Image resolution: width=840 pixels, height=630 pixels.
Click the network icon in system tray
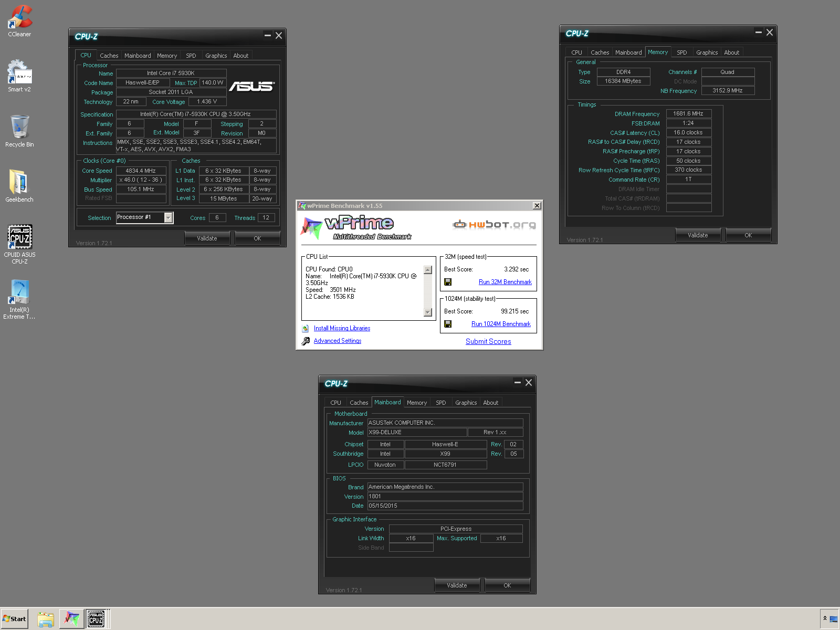tap(833, 619)
